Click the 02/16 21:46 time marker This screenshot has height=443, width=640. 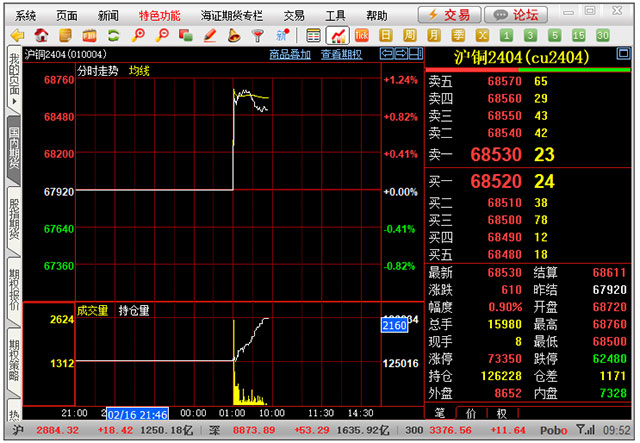coord(138,415)
